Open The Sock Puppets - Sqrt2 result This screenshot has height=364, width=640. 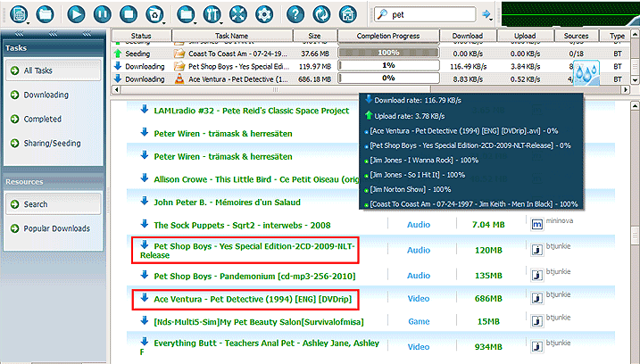pos(242,225)
